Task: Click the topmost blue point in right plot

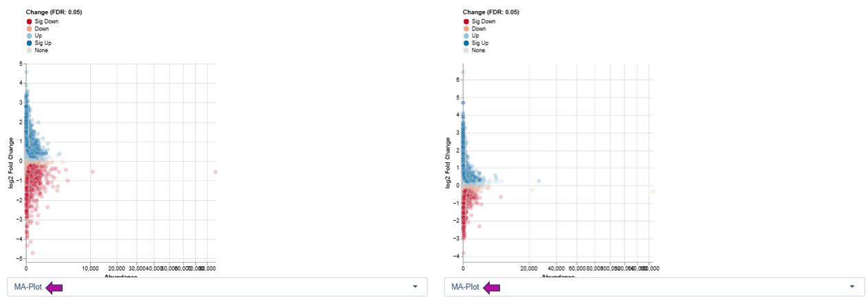Action: click(463, 72)
